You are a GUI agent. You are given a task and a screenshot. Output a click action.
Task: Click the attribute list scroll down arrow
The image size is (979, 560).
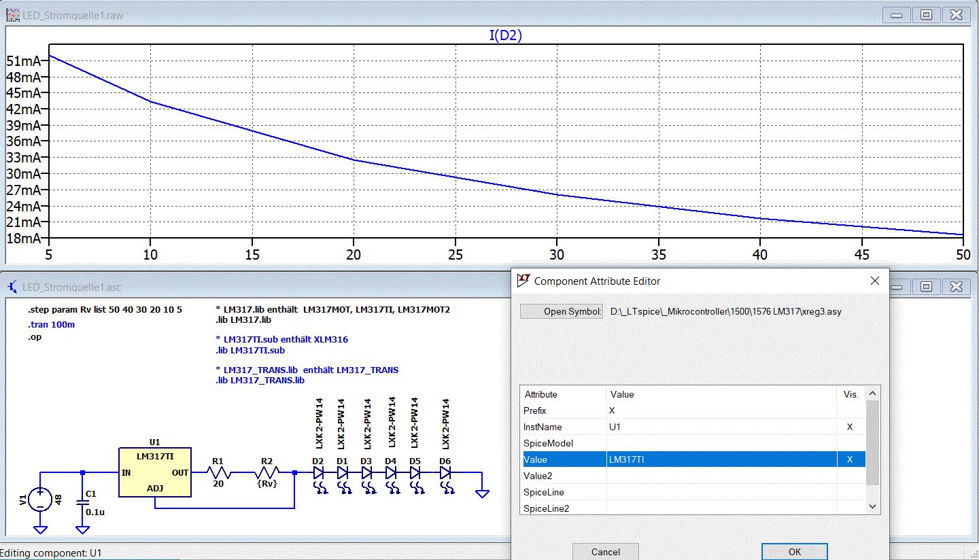coord(873,506)
